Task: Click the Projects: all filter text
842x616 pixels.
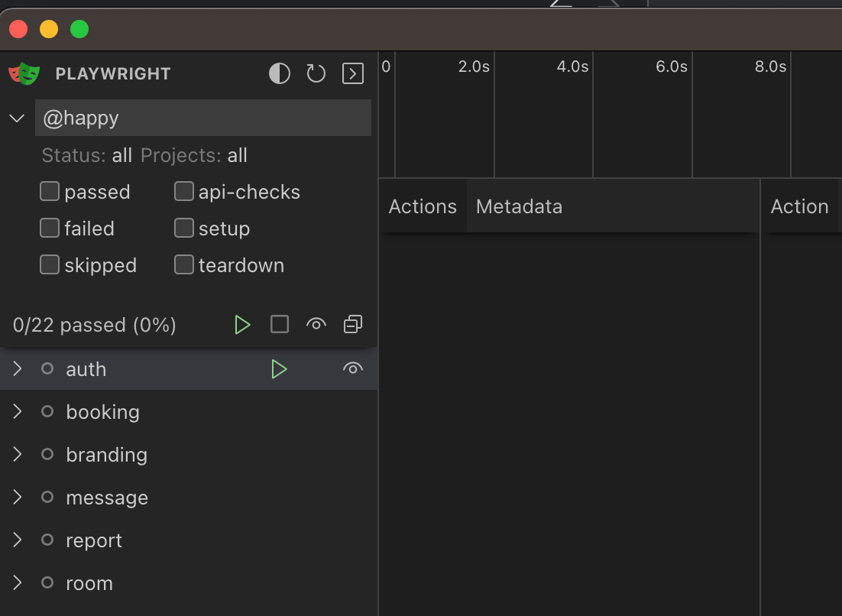Action: [x=194, y=156]
